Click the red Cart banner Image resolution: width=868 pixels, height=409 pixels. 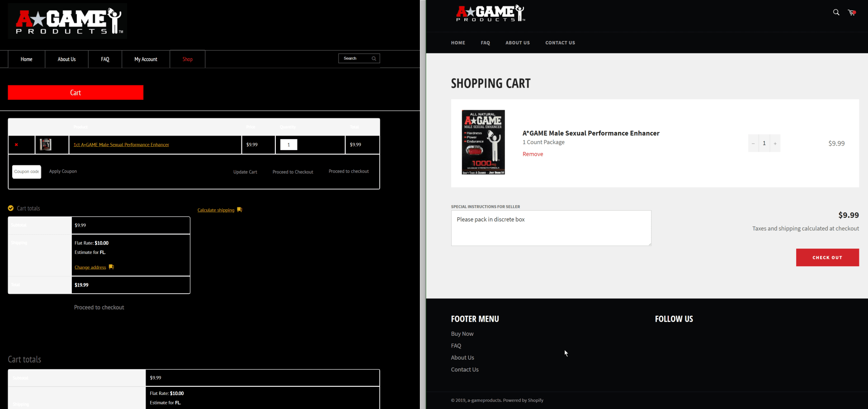(75, 93)
